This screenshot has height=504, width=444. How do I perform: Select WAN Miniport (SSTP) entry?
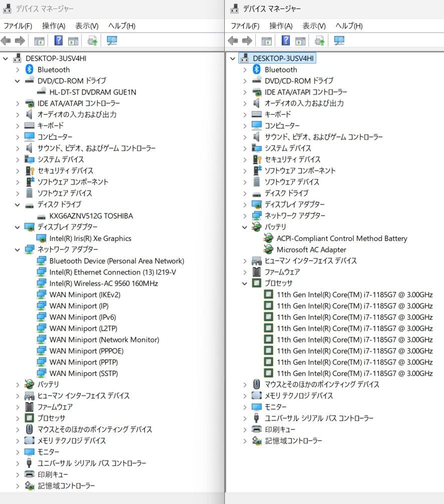[x=84, y=373]
